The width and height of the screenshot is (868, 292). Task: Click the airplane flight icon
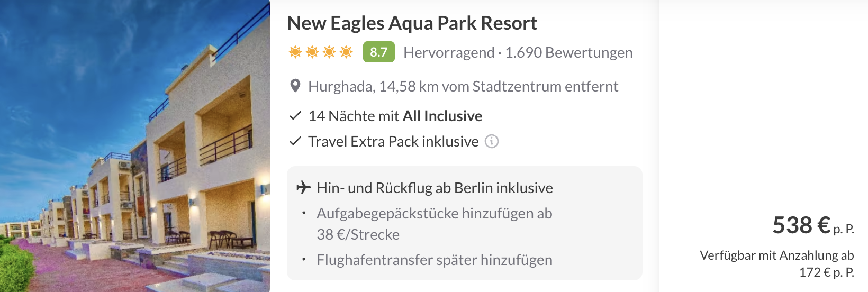pyautogui.click(x=303, y=187)
